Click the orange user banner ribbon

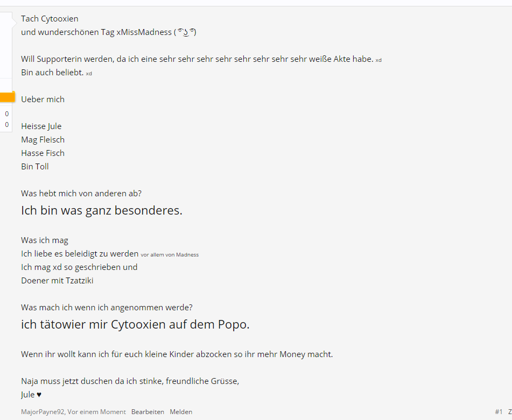coord(7,97)
